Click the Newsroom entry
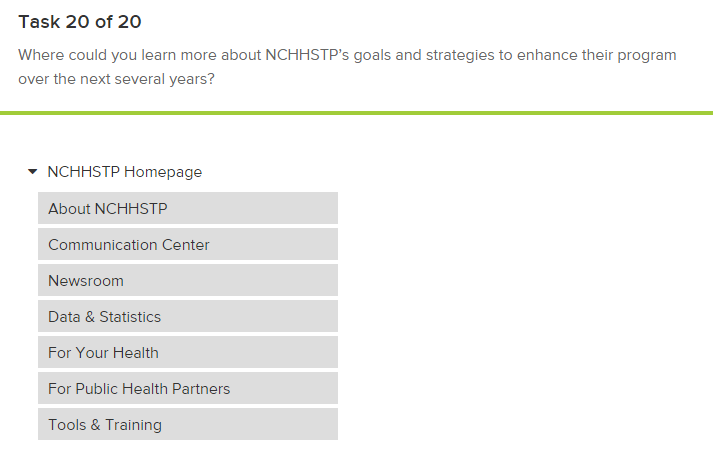The image size is (713, 457). (x=187, y=281)
